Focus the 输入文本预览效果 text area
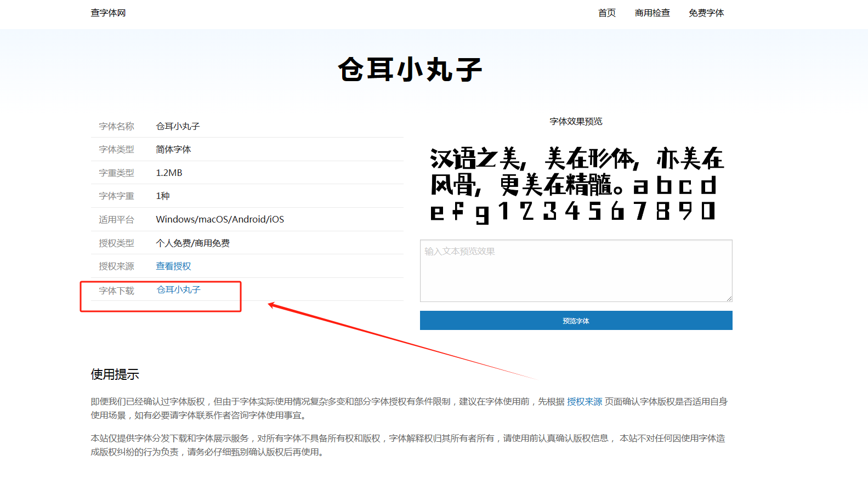 tap(576, 271)
